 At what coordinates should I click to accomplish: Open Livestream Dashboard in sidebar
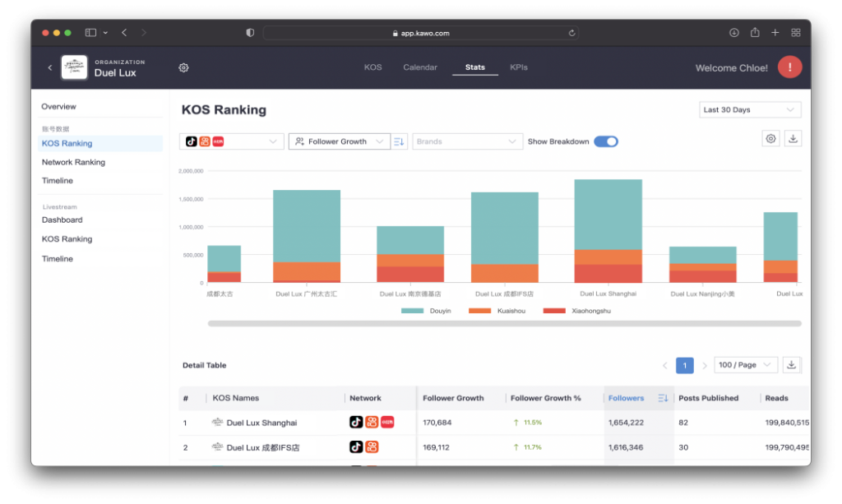(62, 220)
